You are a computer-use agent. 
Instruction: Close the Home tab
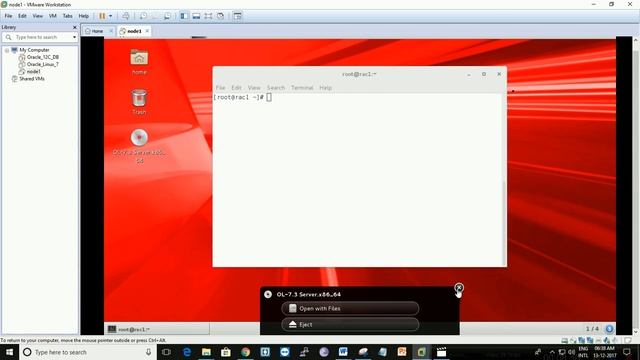click(111, 31)
